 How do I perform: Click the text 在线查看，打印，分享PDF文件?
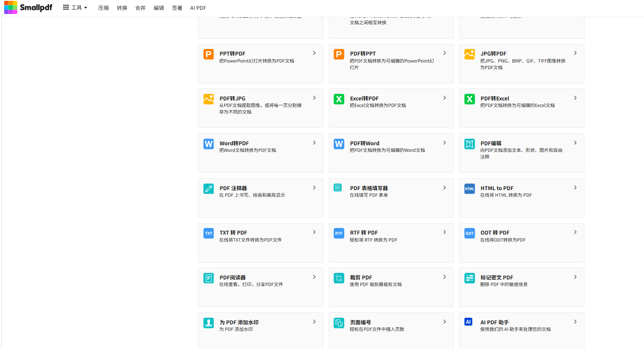[x=251, y=284]
